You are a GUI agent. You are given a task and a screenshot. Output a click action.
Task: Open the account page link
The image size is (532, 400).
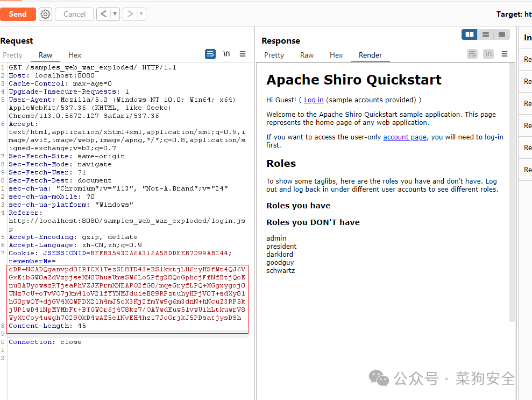click(405, 137)
